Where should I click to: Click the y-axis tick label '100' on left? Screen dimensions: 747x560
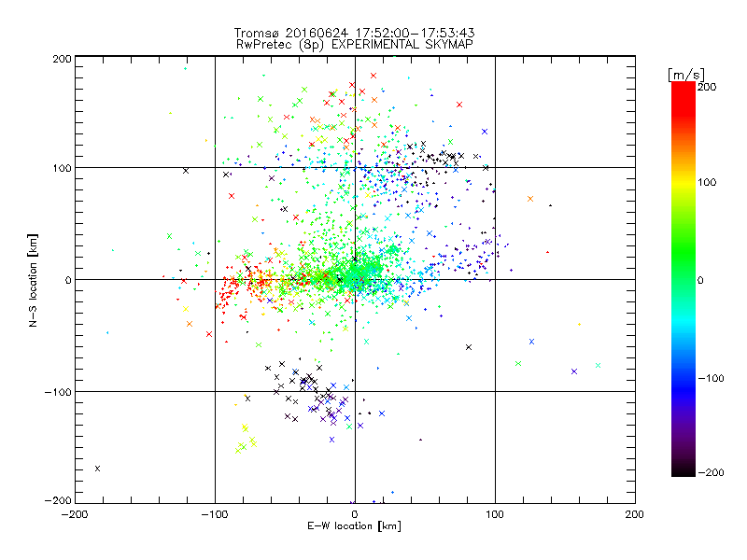point(62,168)
